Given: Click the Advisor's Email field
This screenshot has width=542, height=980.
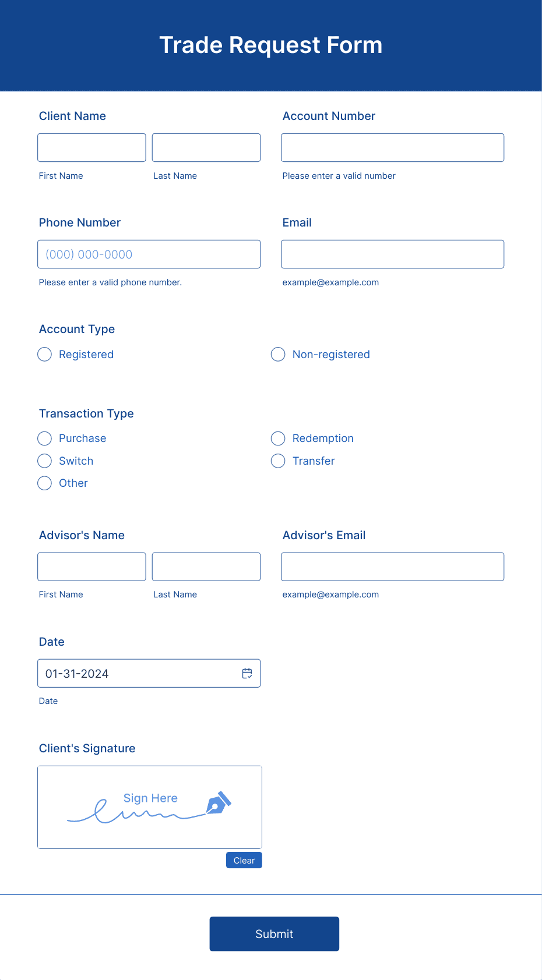Looking at the screenshot, I should pos(392,566).
